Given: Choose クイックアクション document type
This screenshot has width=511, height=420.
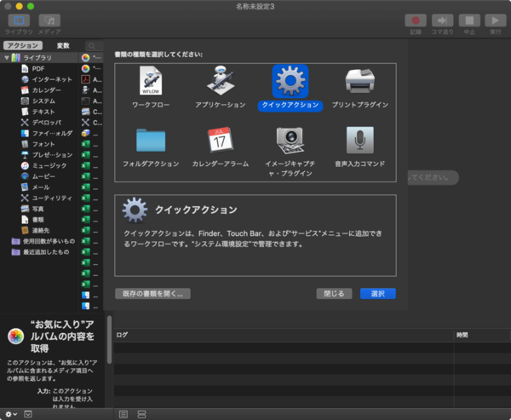Looking at the screenshot, I should [x=290, y=88].
